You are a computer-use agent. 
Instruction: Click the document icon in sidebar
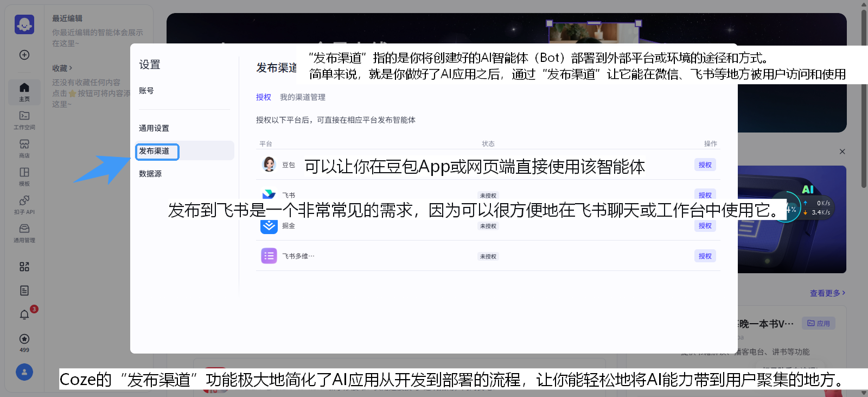pyautogui.click(x=24, y=291)
